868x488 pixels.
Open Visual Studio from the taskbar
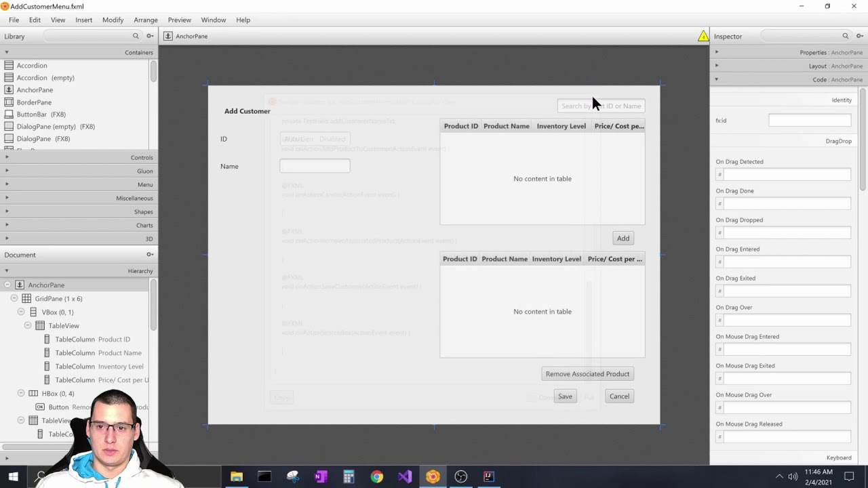tap(405, 476)
